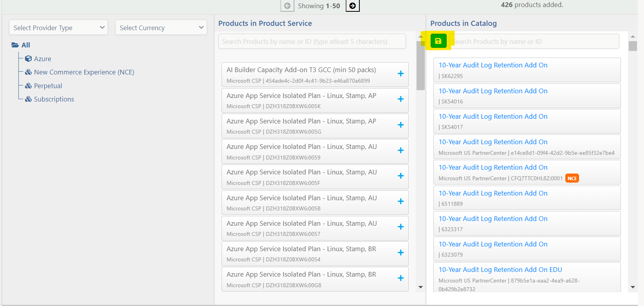Open 10-Year Audit Log Retention SK62295

pyautogui.click(x=493, y=65)
